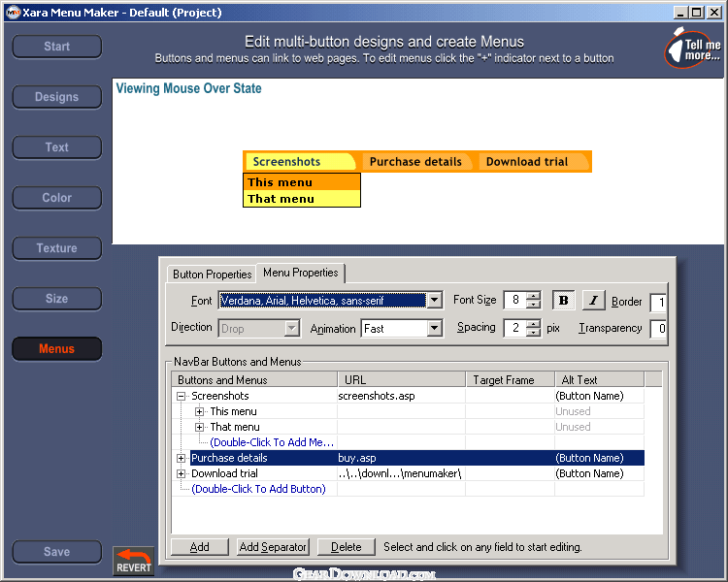Click the screenshots.asp URL cell
Image resolution: width=728 pixels, height=582 pixels.
tap(401, 396)
